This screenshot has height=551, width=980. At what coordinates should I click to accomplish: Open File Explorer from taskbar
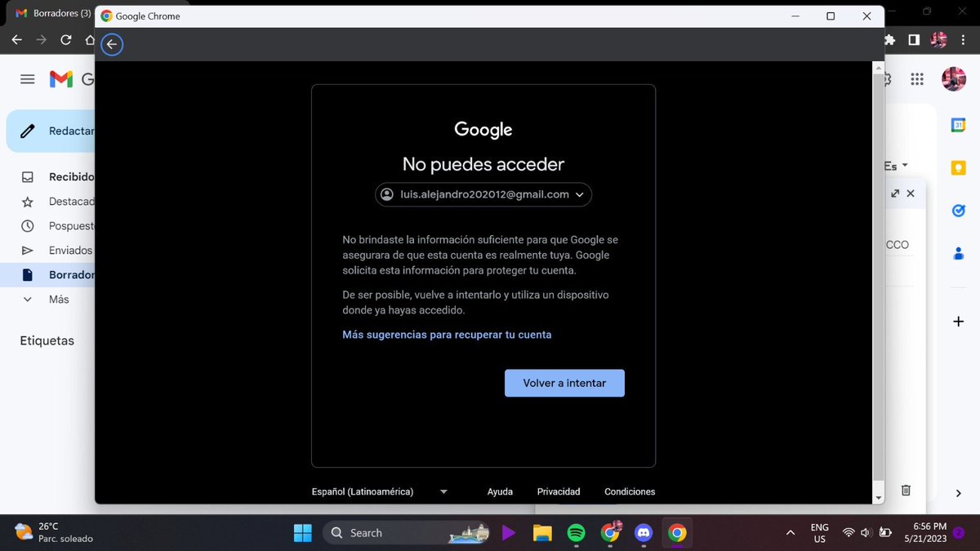(x=542, y=533)
